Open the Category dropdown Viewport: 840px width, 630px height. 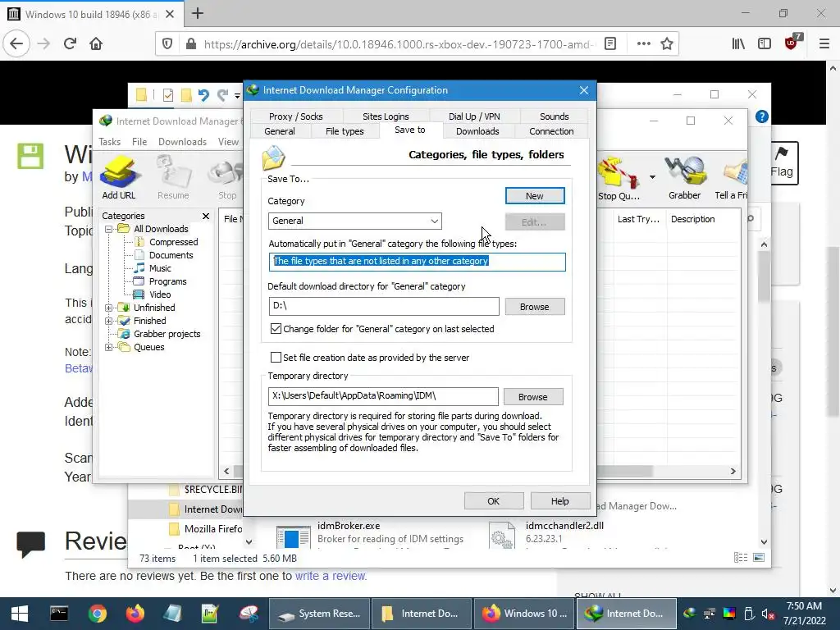354,221
